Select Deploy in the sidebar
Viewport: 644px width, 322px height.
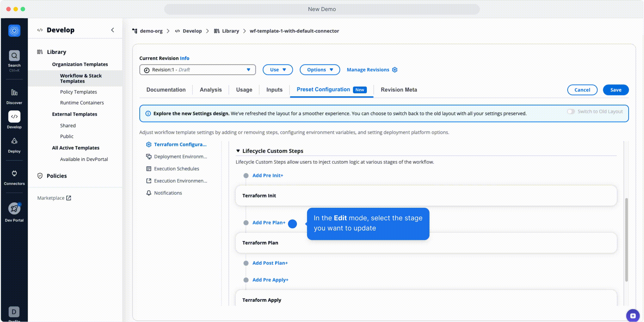14,144
